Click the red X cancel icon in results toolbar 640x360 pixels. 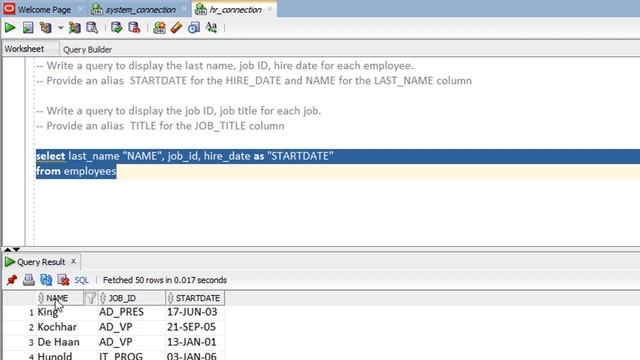pyautogui.click(x=63, y=280)
